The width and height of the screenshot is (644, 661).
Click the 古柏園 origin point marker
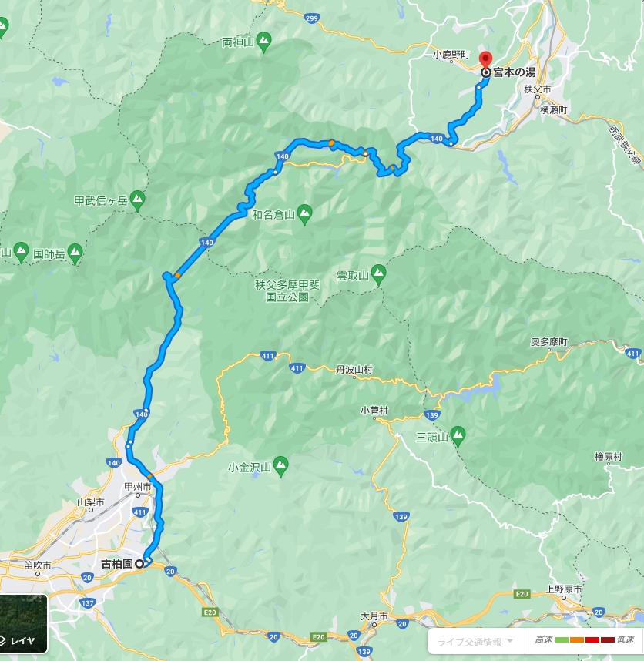coord(139,564)
